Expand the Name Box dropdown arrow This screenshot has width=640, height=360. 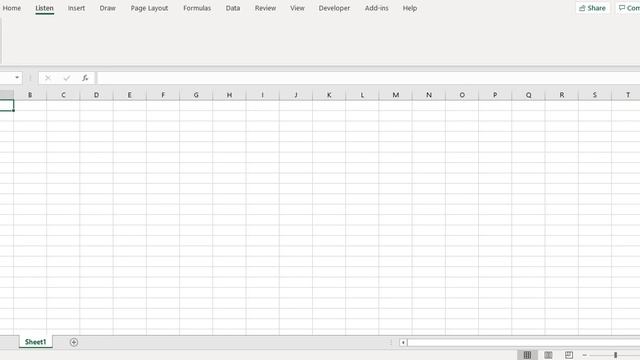(x=17, y=78)
